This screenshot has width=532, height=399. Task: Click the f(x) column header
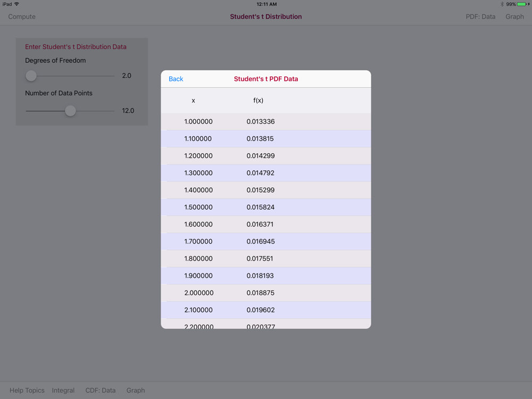pyautogui.click(x=258, y=101)
